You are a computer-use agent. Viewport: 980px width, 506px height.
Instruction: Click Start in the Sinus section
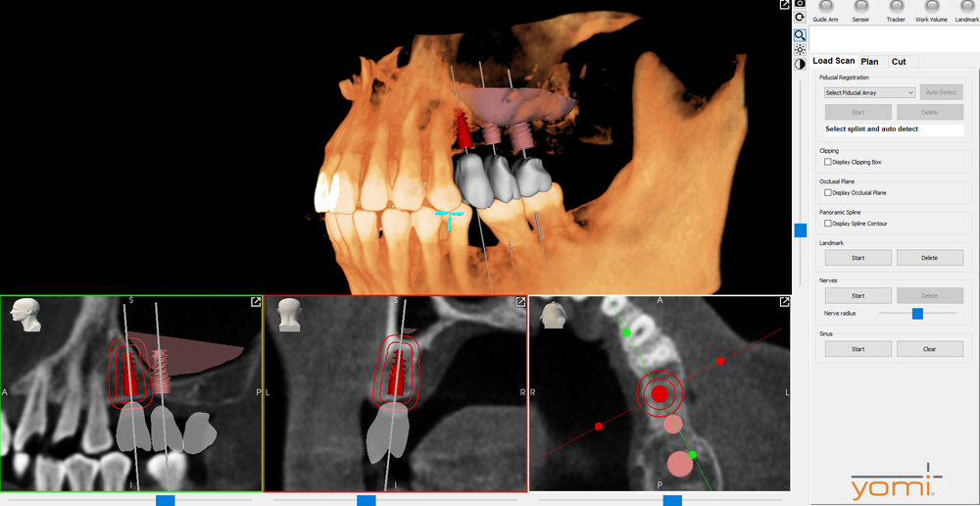tap(858, 349)
